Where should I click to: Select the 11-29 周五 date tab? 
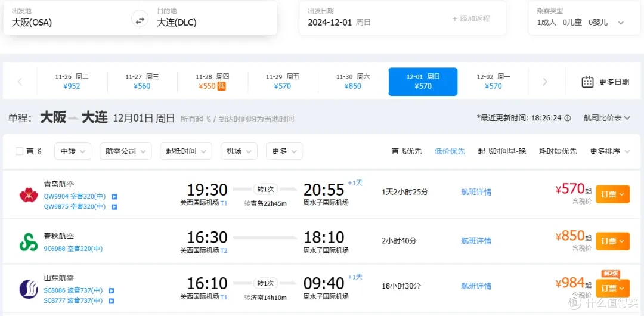click(x=283, y=81)
